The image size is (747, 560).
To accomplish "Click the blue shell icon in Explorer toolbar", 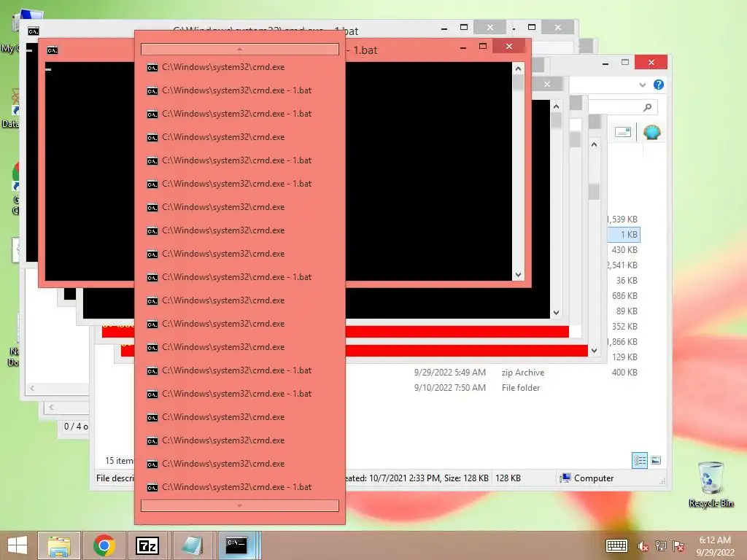I will [x=651, y=131].
